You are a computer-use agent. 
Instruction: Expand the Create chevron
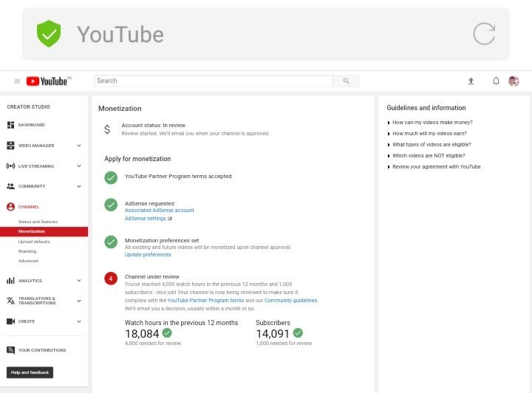click(x=79, y=321)
